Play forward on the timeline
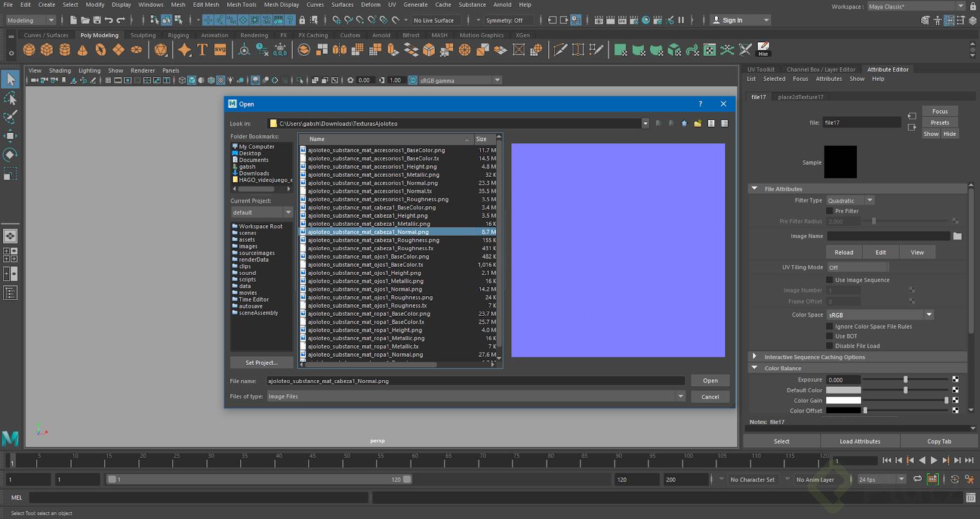The image size is (980, 519). pyautogui.click(x=933, y=460)
